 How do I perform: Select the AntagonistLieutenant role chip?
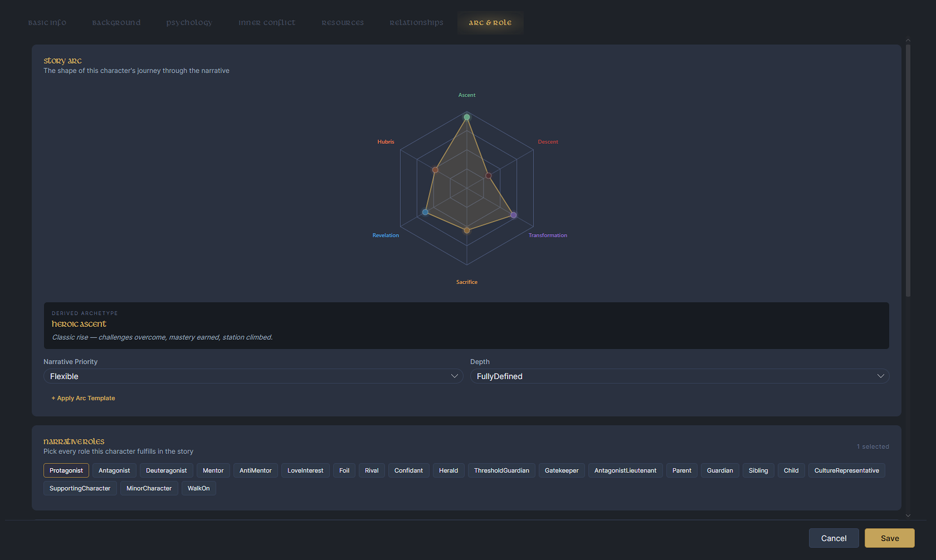click(x=625, y=470)
